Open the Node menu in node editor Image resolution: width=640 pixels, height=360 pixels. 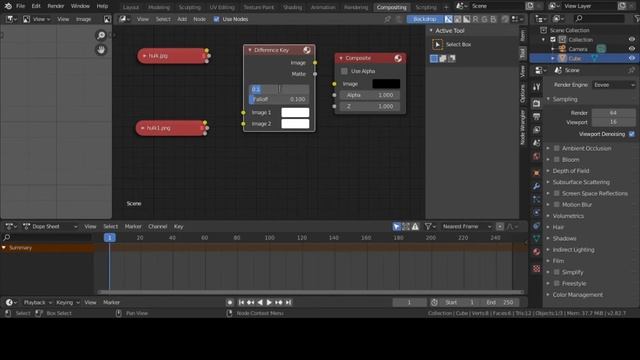pos(200,19)
